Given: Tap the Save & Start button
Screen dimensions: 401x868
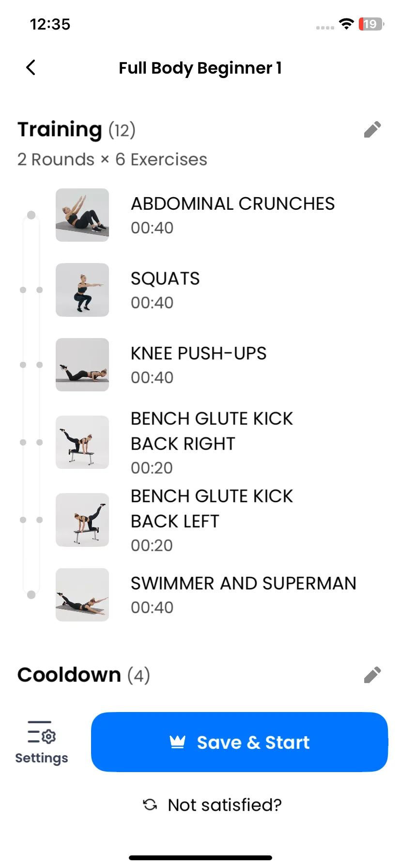Looking at the screenshot, I should 239,742.
